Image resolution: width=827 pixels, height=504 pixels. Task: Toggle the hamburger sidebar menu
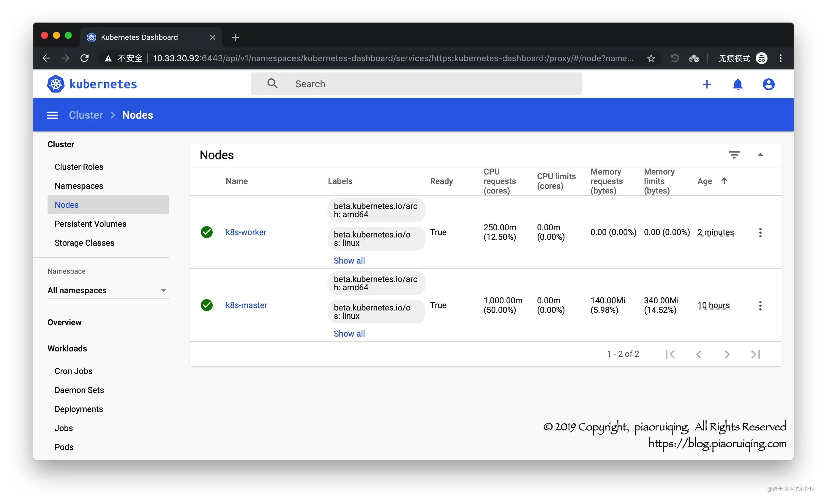click(x=52, y=115)
